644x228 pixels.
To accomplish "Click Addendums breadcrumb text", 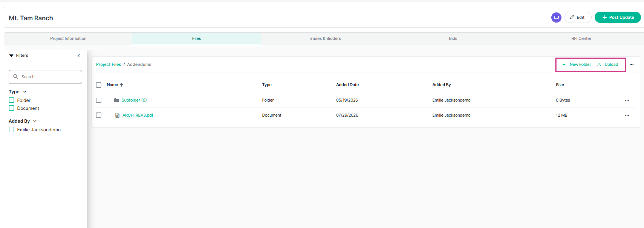I will 139,65.
